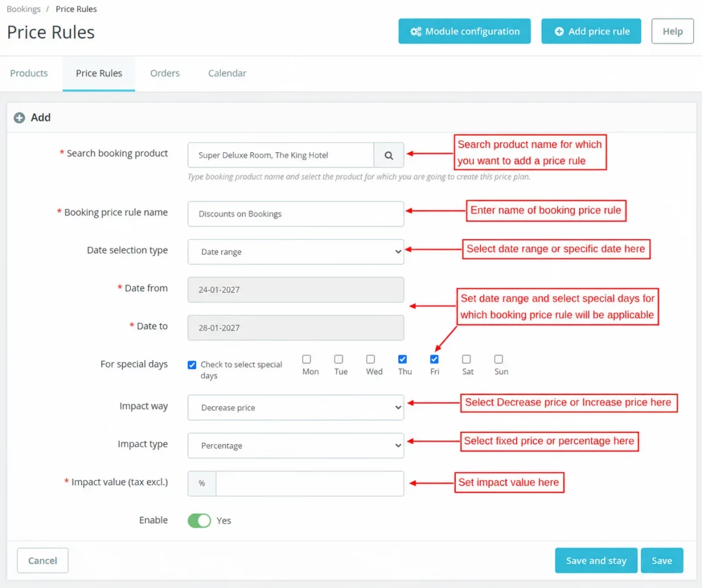The width and height of the screenshot is (702, 588).
Task: Tick the Tue checkbox
Action: click(338, 359)
